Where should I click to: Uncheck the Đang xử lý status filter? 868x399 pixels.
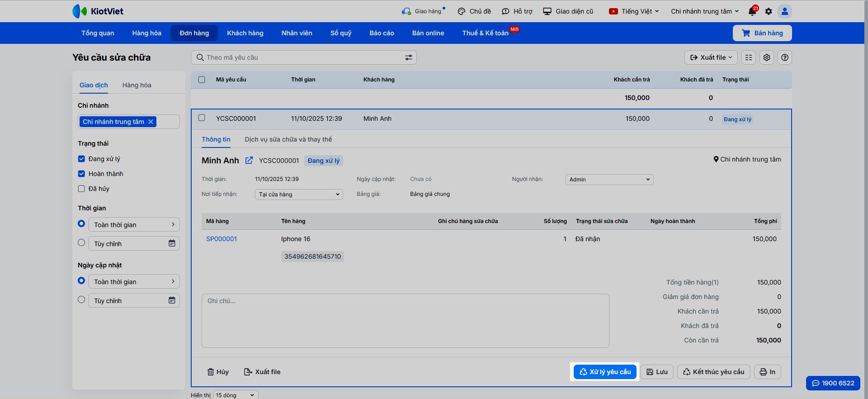point(81,159)
